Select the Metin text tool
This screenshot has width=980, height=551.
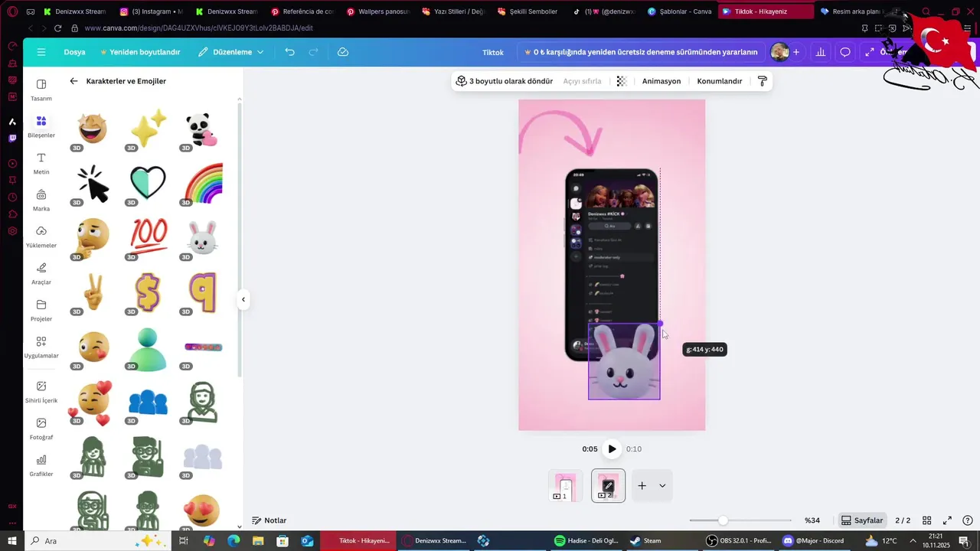coord(41,163)
